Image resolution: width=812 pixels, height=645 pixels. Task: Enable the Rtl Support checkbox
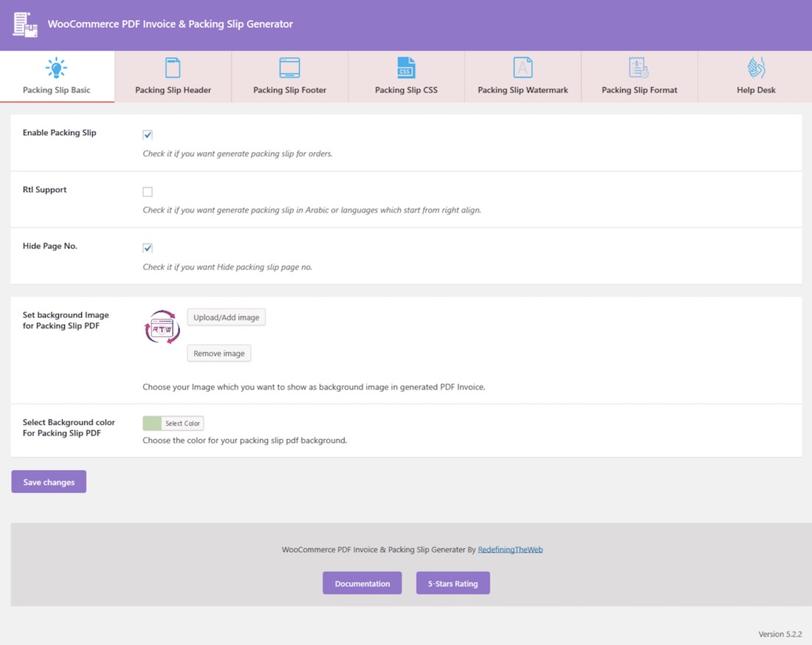[148, 192]
